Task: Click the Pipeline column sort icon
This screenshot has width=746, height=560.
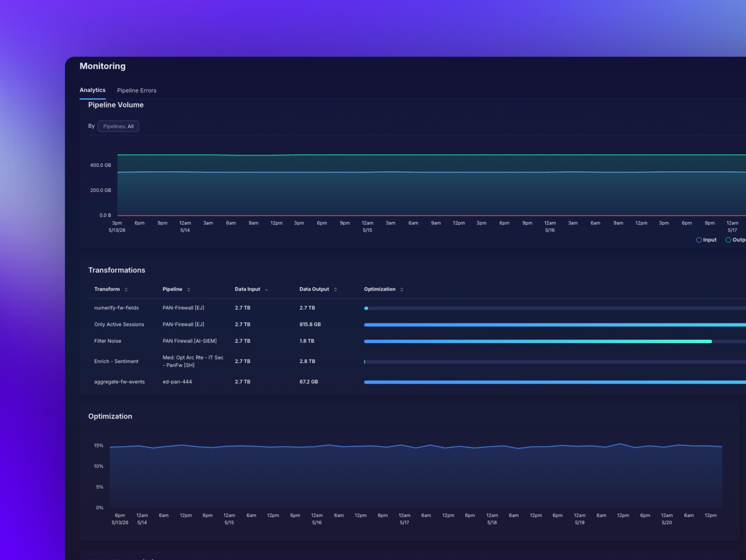Action: [189, 290]
